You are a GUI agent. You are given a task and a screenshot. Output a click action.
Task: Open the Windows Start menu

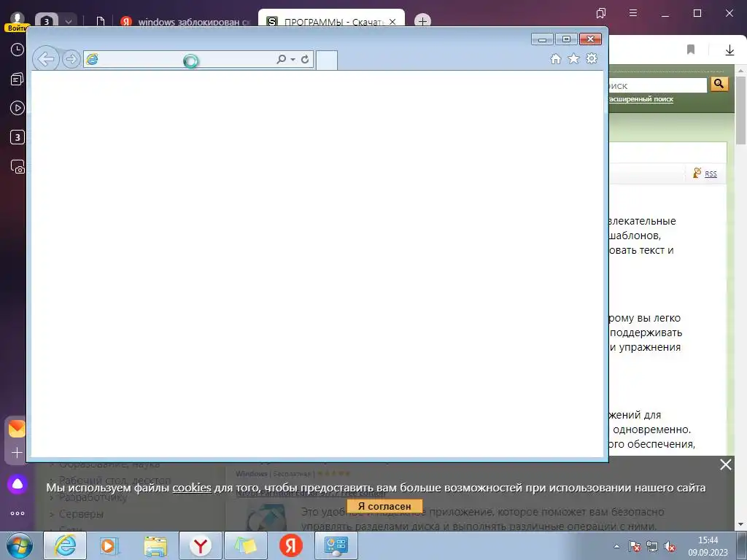(20, 545)
